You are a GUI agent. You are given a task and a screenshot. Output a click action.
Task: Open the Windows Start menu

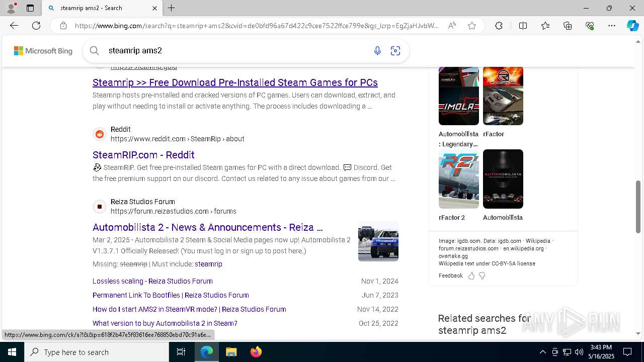pyautogui.click(x=12, y=352)
